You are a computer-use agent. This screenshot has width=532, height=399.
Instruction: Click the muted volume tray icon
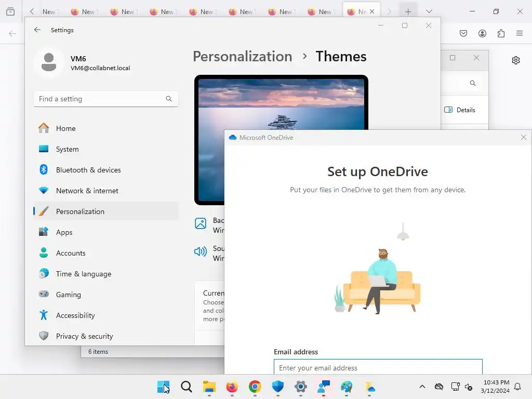pos(469,387)
